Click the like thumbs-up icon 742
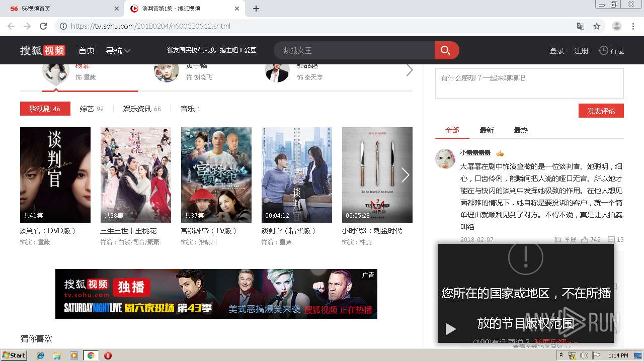This screenshot has width=644, height=362. 585,240
